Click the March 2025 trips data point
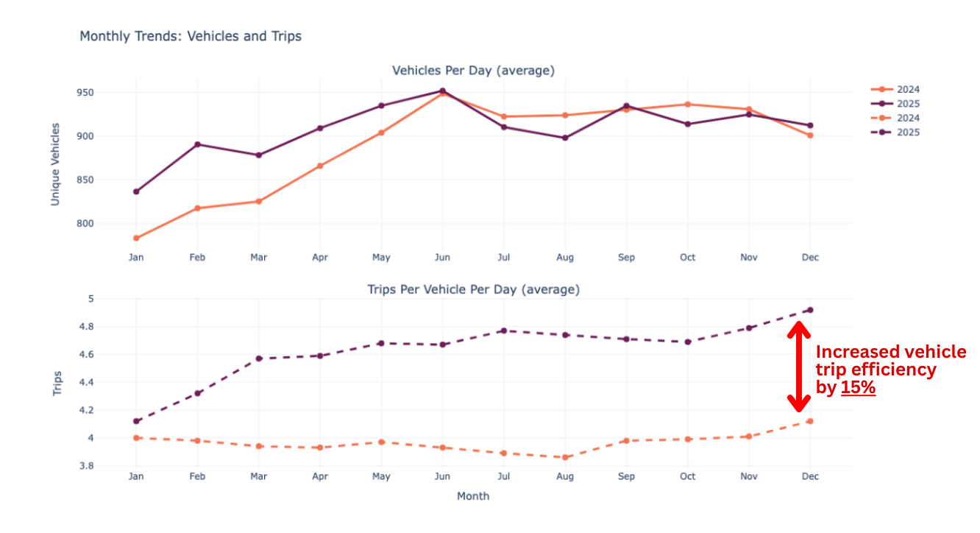Screen dimensions: 980x533 coord(259,359)
